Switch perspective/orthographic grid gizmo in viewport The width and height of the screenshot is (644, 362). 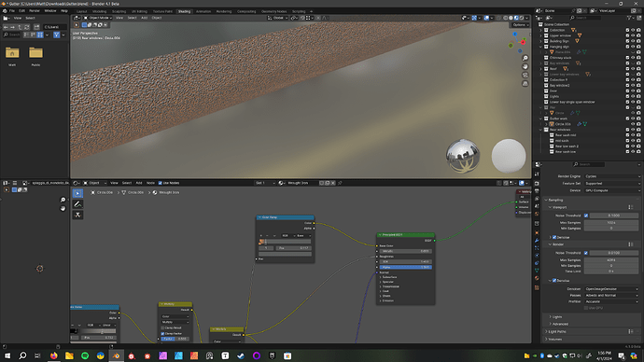pos(525,83)
